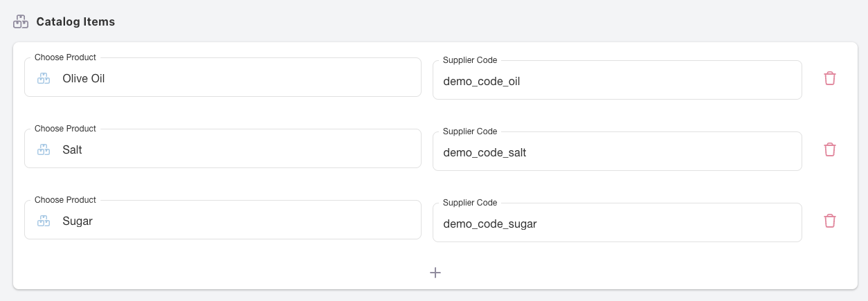The image size is (868, 301).
Task: Click the product icon beside Salt
Action: click(x=44, y=149)
